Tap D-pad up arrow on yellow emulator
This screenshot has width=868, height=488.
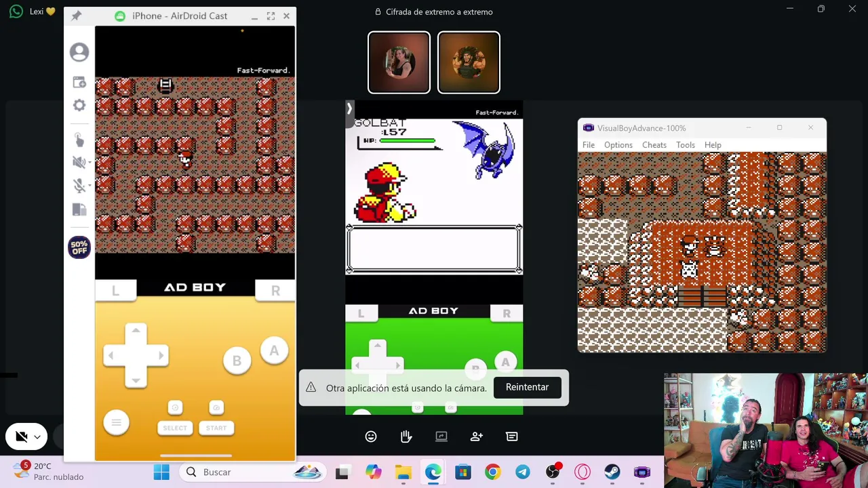click(x=136, y=331)
